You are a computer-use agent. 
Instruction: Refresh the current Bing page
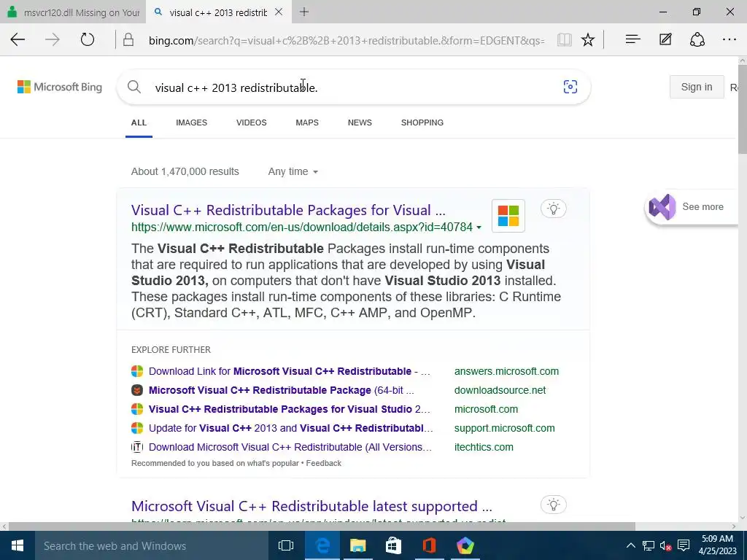click(88, 39)
